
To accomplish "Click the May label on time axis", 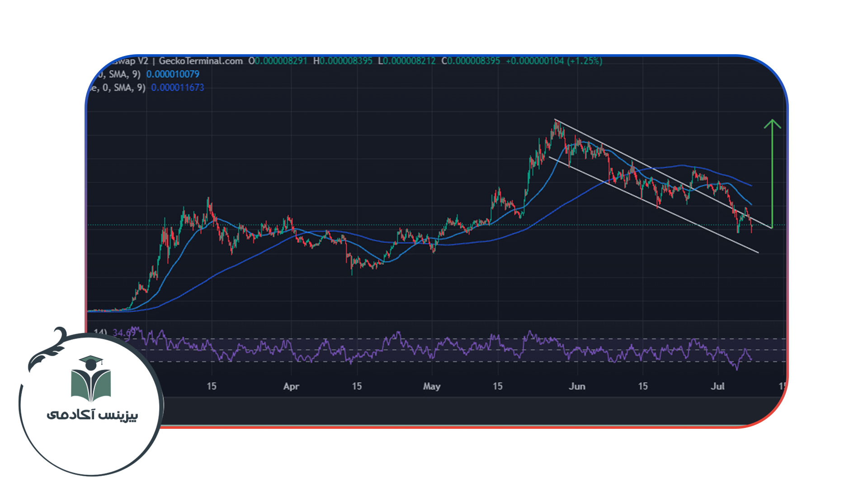I will click(x=432, y=386).
